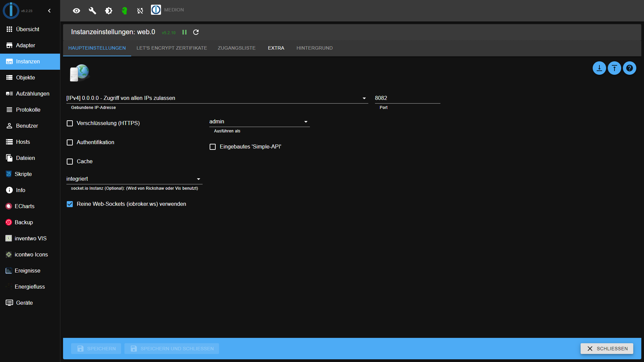Image resolution: width=644 pixels, height=362 pixels.
Task: Switch to ZUGANGSLISTE tab
Action: (x=236, y=48)
